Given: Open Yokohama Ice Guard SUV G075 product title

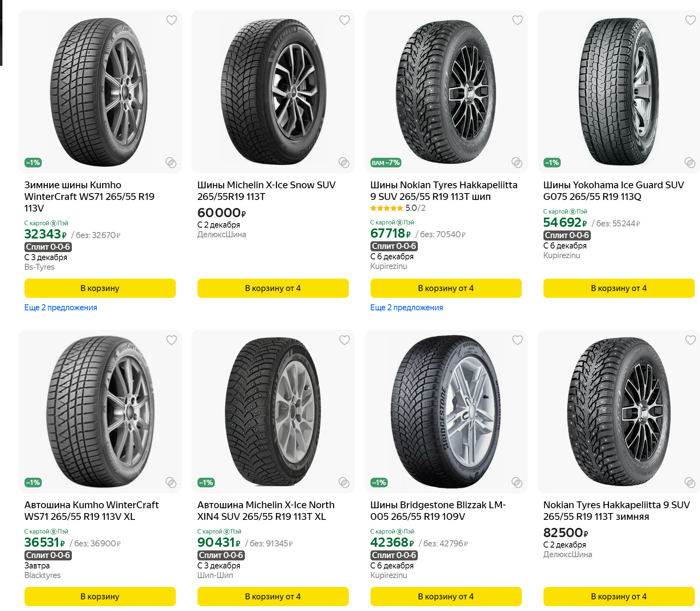Looking at the screenshot, I should 613,191.
